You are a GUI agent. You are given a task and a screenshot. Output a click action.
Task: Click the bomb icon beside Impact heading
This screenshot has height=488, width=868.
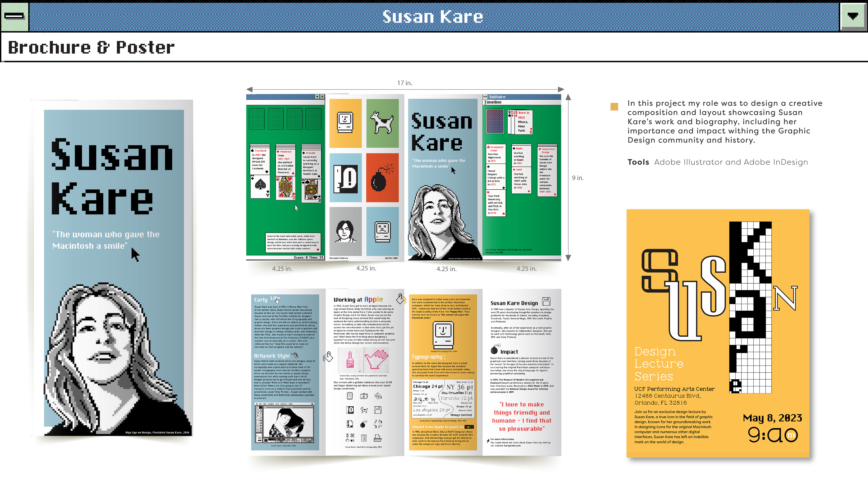click(x=494, y=349)
